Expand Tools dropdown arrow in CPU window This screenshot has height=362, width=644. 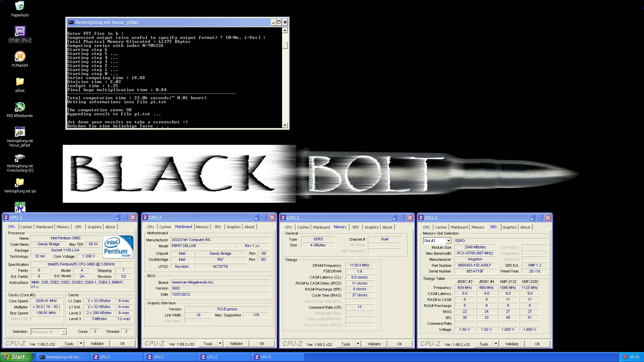81,344
